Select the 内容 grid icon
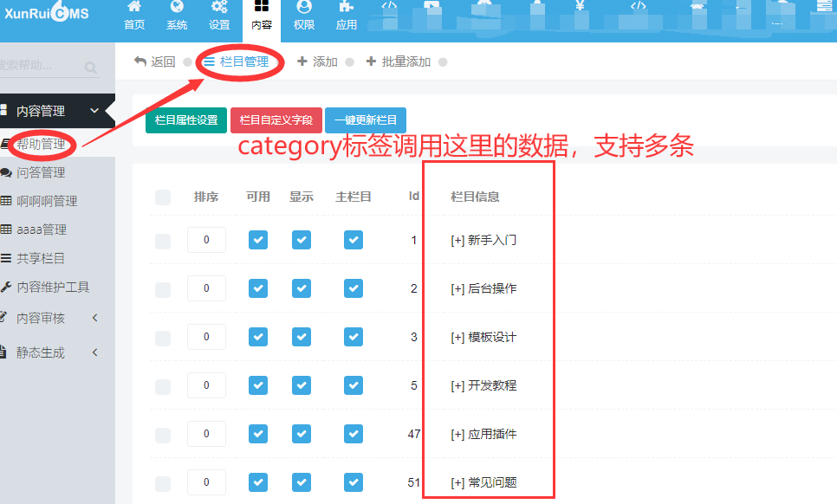 [262, 6]
